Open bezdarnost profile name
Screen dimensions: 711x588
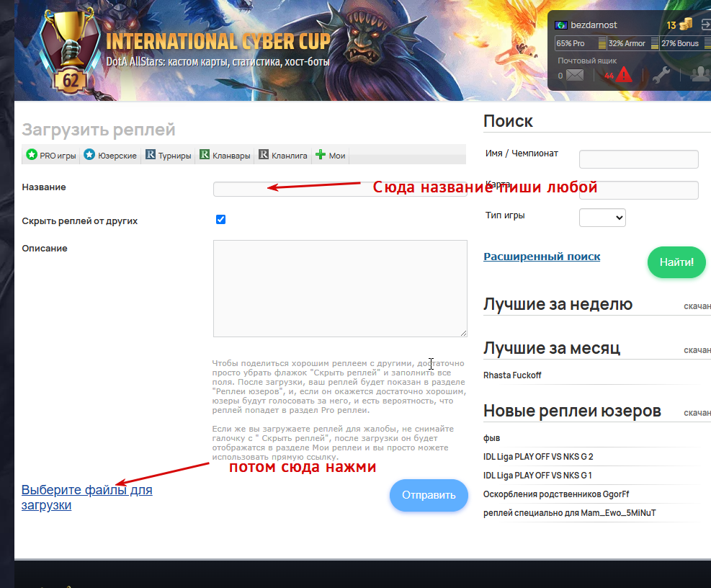(594, 25)
